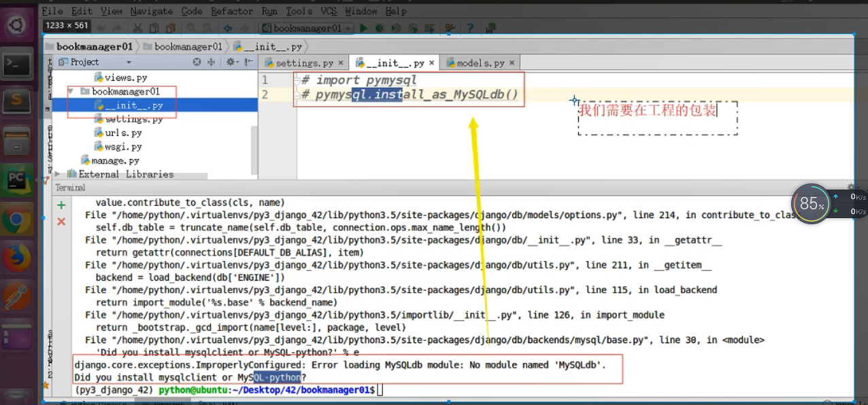This screenshot has width=868, height=405.
Task: Open the View menu
Action: click(112, 11)
